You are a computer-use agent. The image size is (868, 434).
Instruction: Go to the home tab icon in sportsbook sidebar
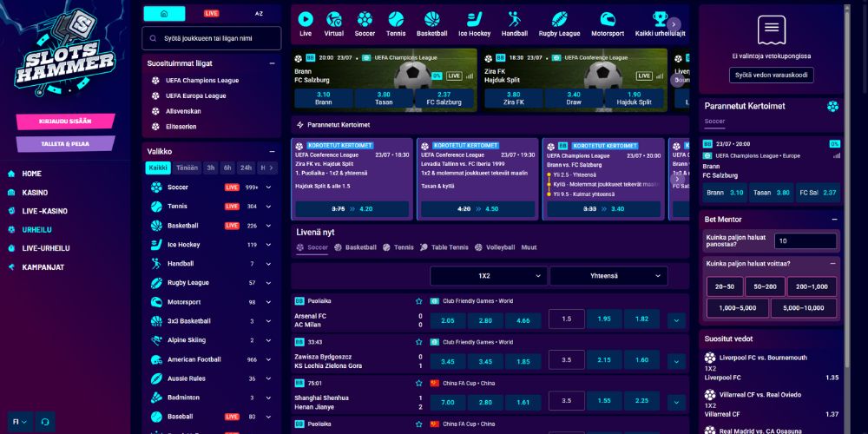[164, 14]
